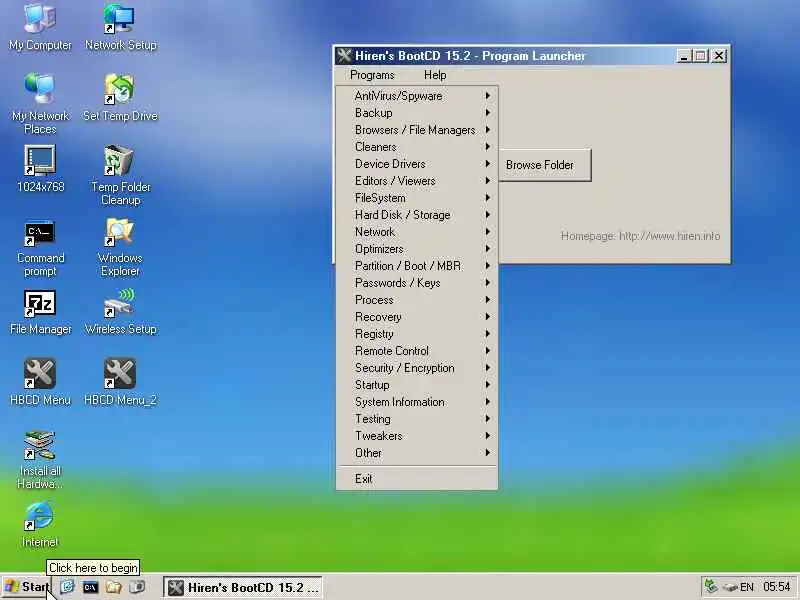Close the Program Launcher window
Viewport: 800px width, 600px height.
[719, 56]
